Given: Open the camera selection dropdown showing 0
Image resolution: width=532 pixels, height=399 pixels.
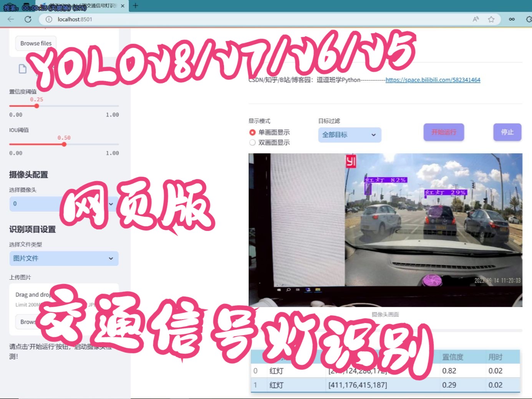Looking at the screenshot, I should click(x=64, y=204).
